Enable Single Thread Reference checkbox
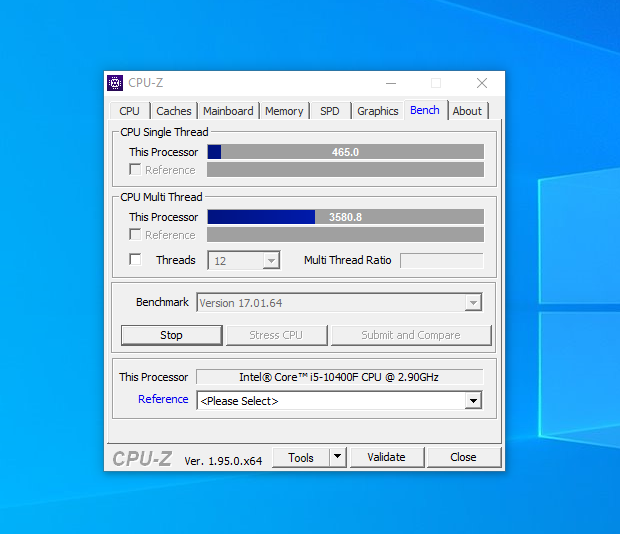Viewport: 620px width, 534px height. pyautogui.click(x=135, y=170)
